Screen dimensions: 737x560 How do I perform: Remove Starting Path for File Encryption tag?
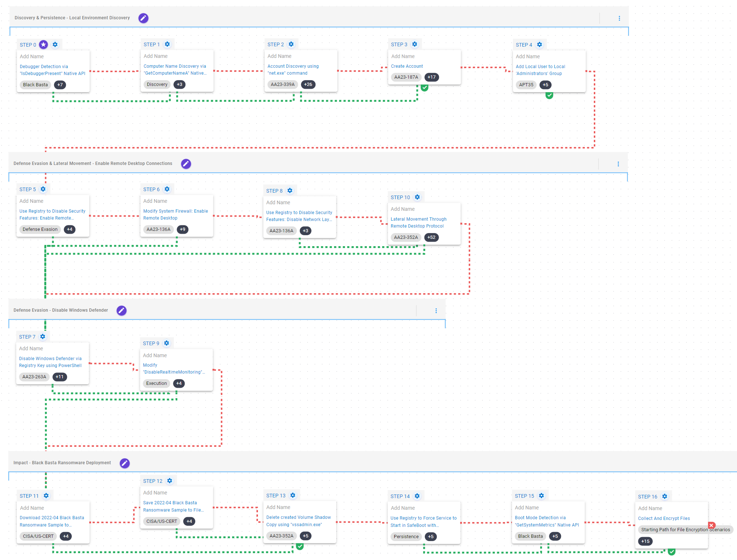711,525
